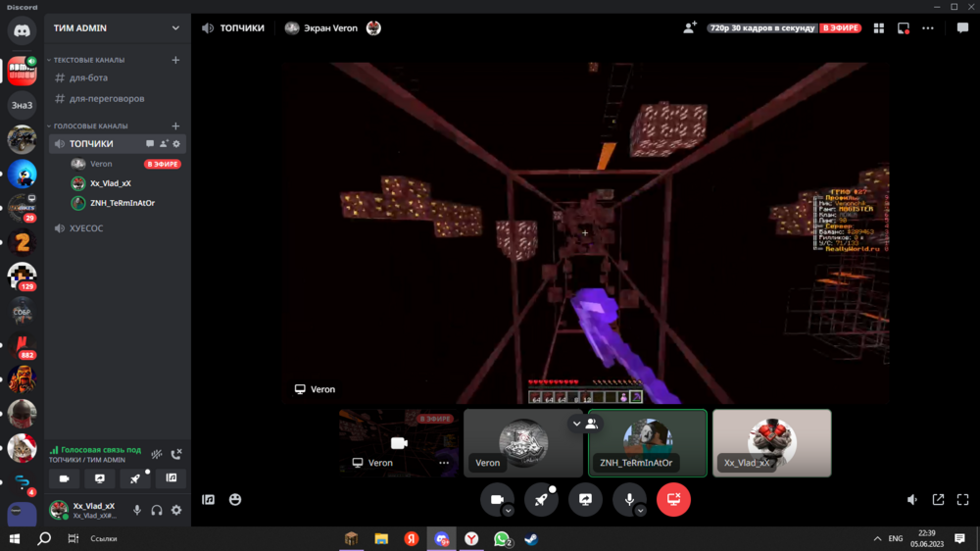
Task: Join the ХУЕСОС voice channel
Action: coord(117,228)
